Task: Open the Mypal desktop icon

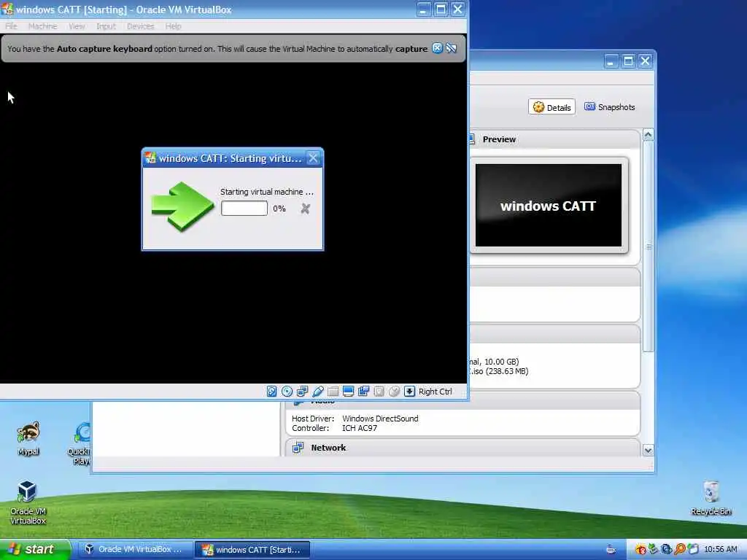Action: coord(28,438)
